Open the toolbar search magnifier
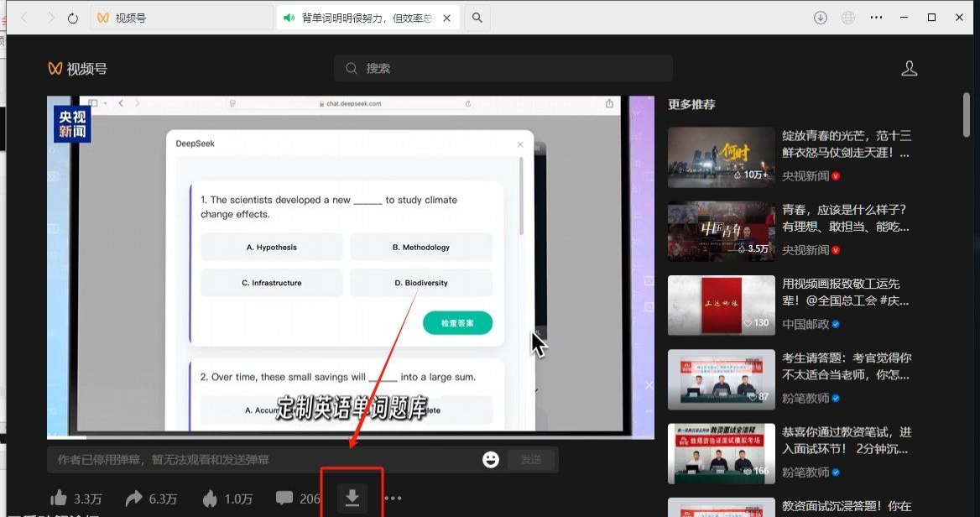Viewport: 980px width, 517px height. (477, 18)
